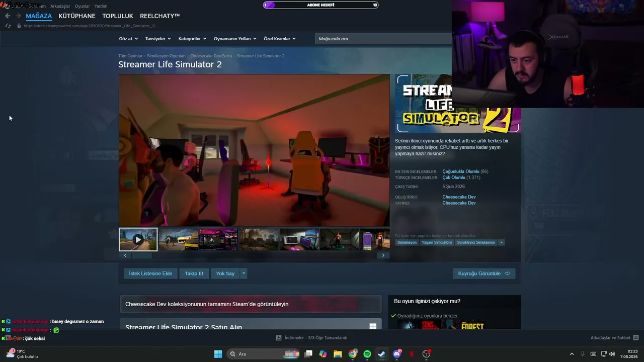
Task: Open the Yardım menu
Action: [x=101, y=7]
